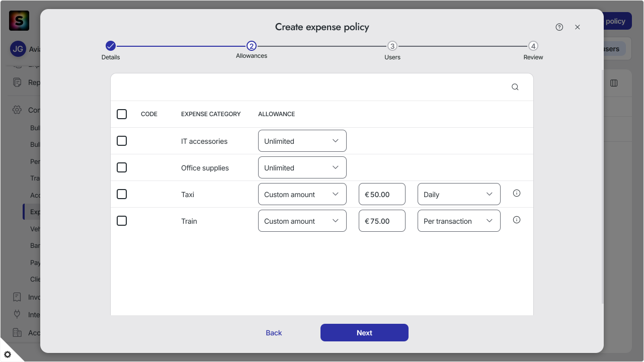Click the ALLOWANCE column header
Screen dimensions: 644x362
pyautogui.click(x=276, y=114)
